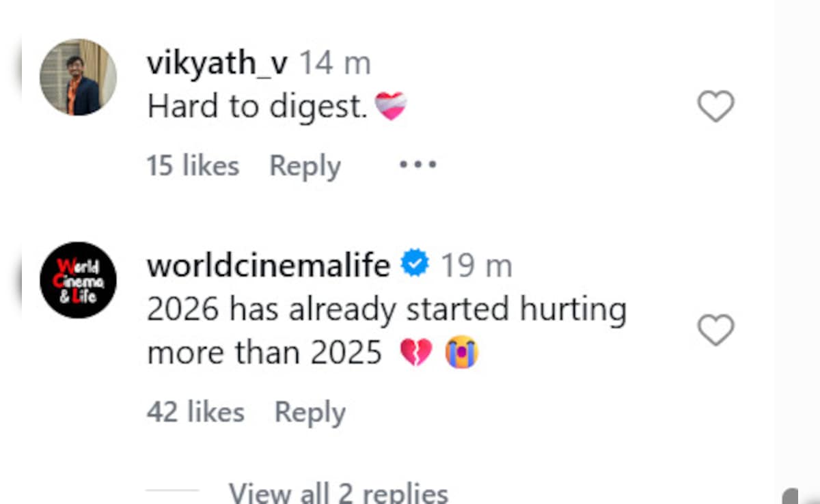Click the broken heart emoji
This screenshot has width=820, height=504.
coord(415,354)
